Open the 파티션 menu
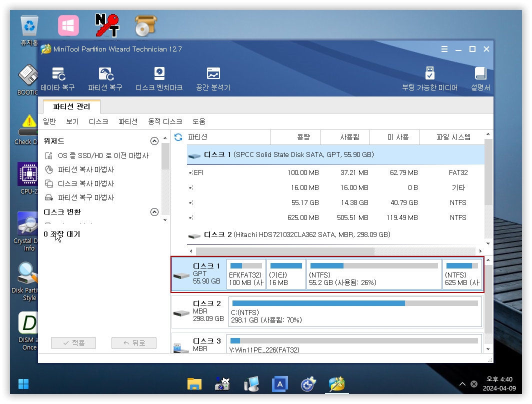532x404 pixels. point(128,121)
